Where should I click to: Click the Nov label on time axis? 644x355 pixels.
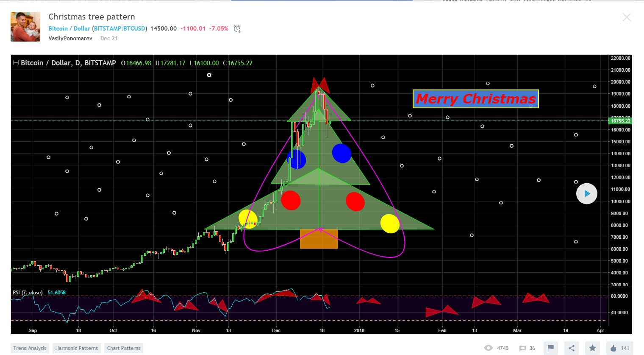tap(196, 330)
